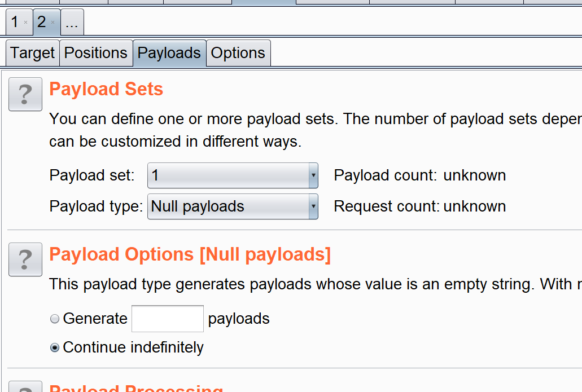This screenshot has width=582, height=392.
Task: Select the Generate payloads radio button
Action: [55, 319]
